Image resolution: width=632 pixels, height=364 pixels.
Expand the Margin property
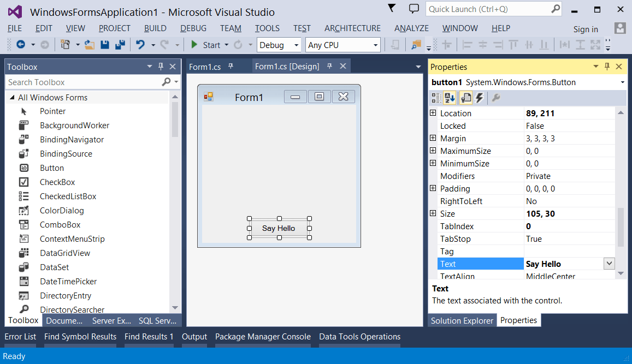click(x=433, y=138)
